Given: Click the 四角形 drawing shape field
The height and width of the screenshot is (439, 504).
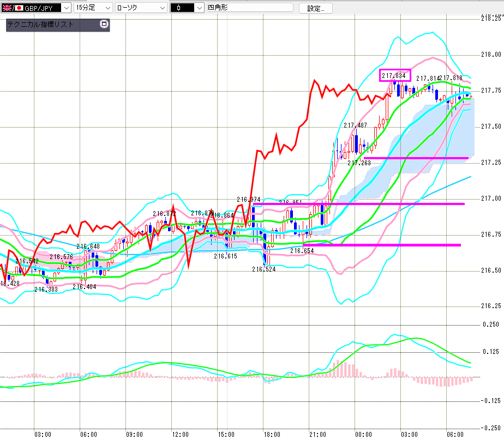Looking at the screenshot, I should (250, 8).
